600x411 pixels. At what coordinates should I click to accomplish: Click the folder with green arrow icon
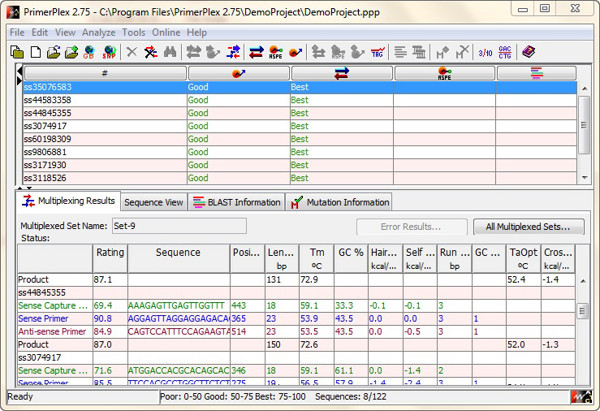click(72, 52)
